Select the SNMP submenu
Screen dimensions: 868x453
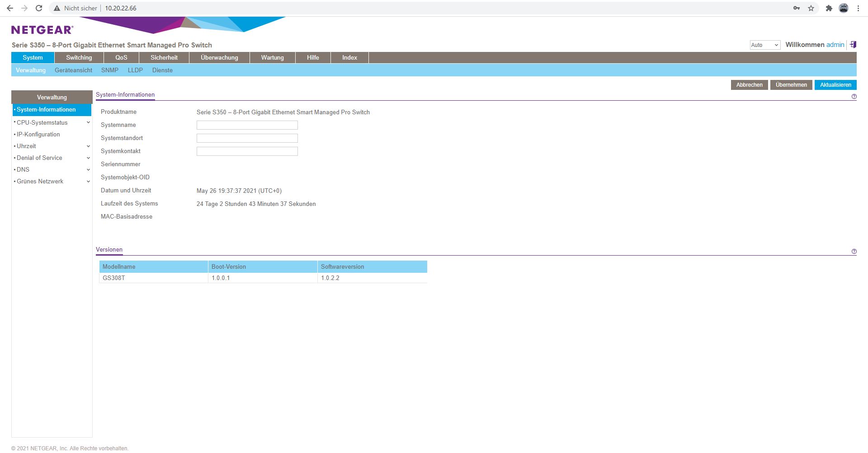(110, 70)
